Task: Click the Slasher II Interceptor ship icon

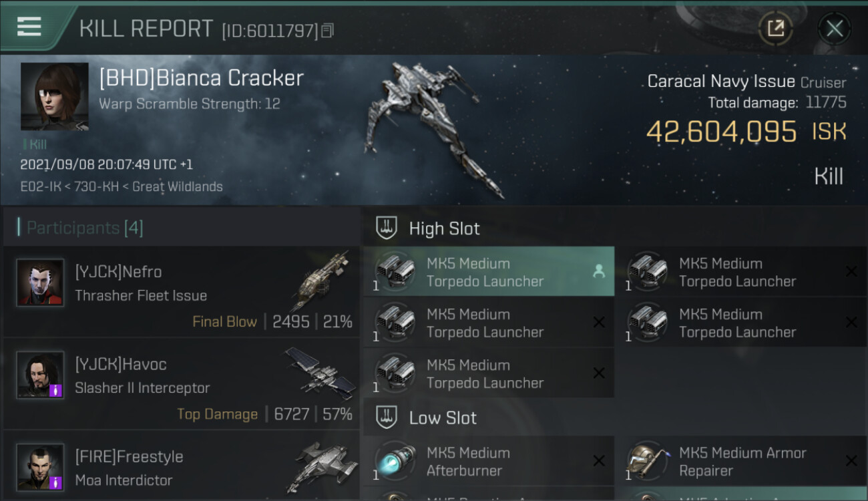Action: coord(321,374)
